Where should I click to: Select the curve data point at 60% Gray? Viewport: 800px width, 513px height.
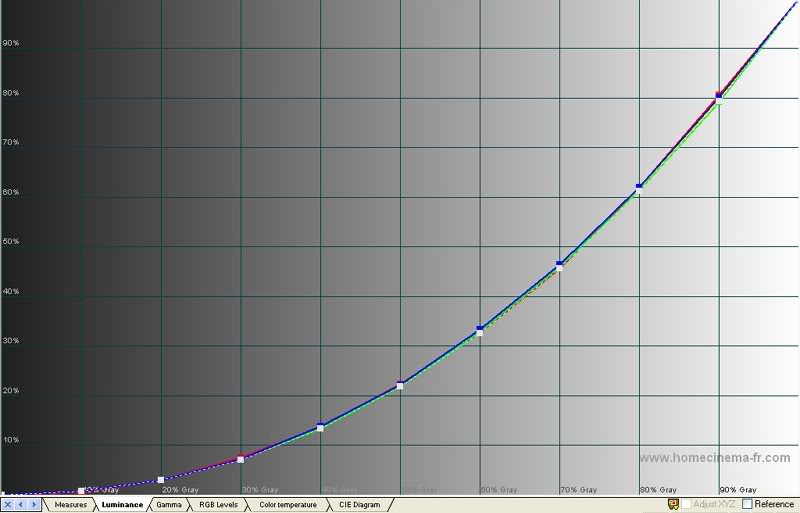480,330
